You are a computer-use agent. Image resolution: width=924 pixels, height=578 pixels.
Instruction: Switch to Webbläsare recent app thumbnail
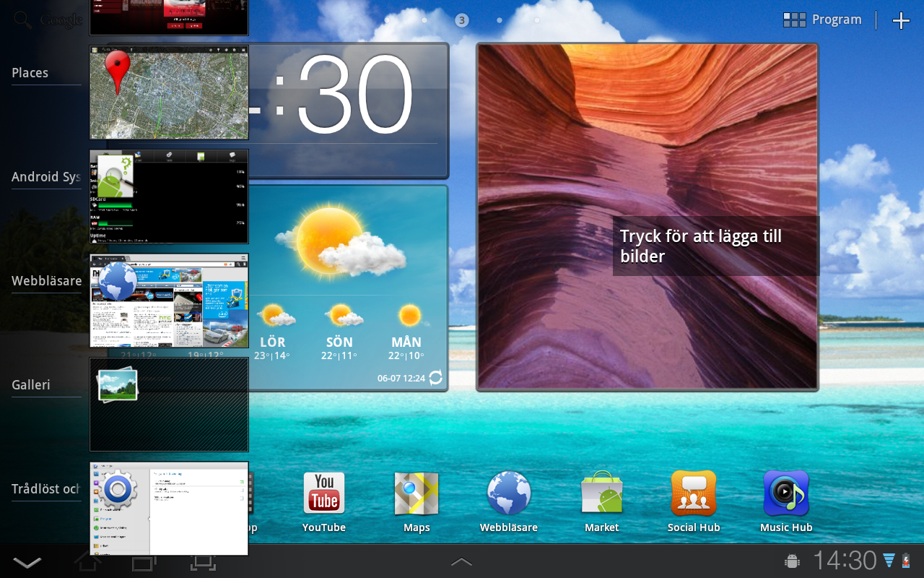click(x=169, y=301)
